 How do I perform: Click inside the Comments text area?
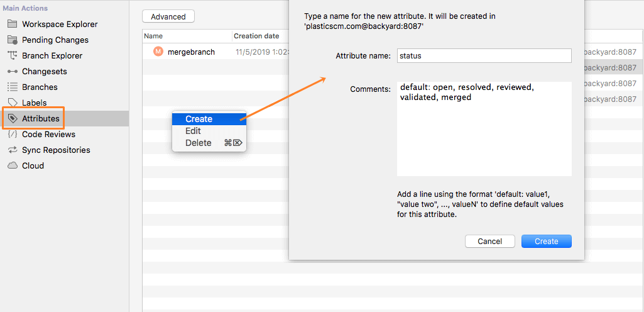coord(484,129)
